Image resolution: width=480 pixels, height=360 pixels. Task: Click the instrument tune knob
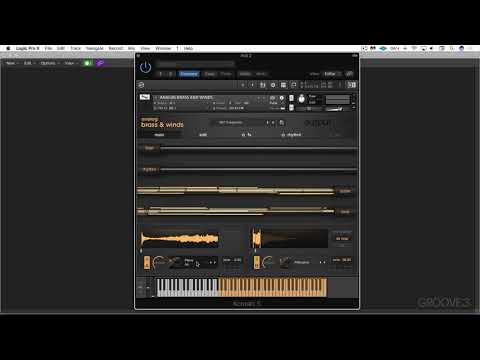(301, 99)
